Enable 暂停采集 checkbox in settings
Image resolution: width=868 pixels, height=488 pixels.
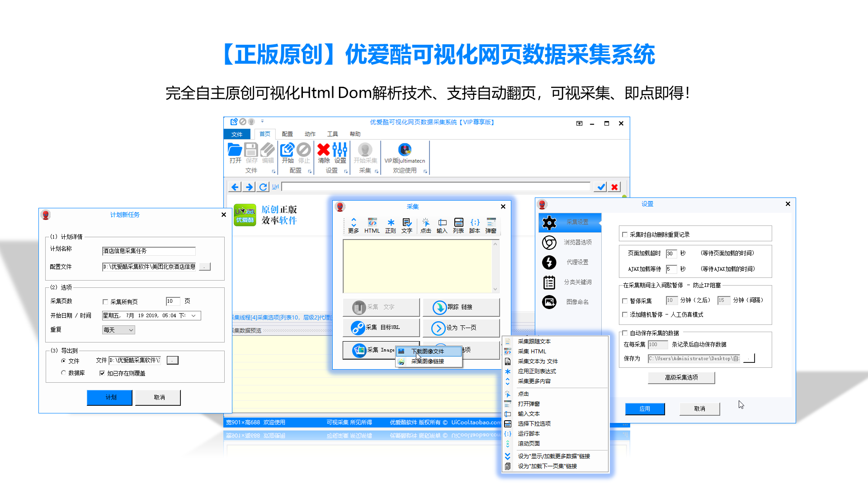tap(625, 301)
